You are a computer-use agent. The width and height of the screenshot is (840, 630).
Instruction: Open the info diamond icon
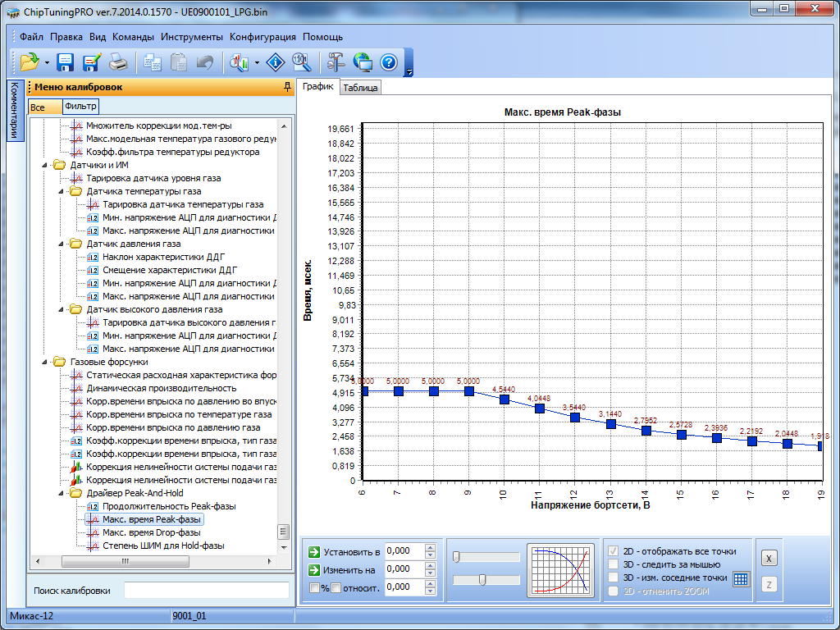click(276, 62)
